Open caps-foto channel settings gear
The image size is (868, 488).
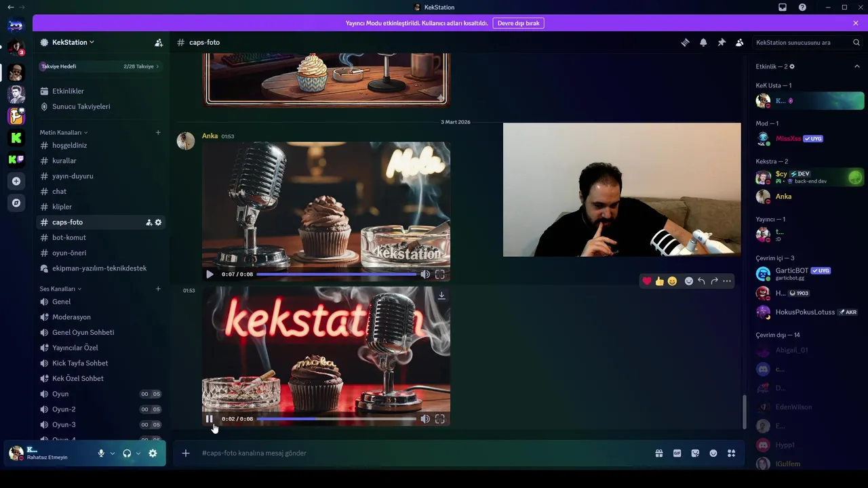[158, 222]
